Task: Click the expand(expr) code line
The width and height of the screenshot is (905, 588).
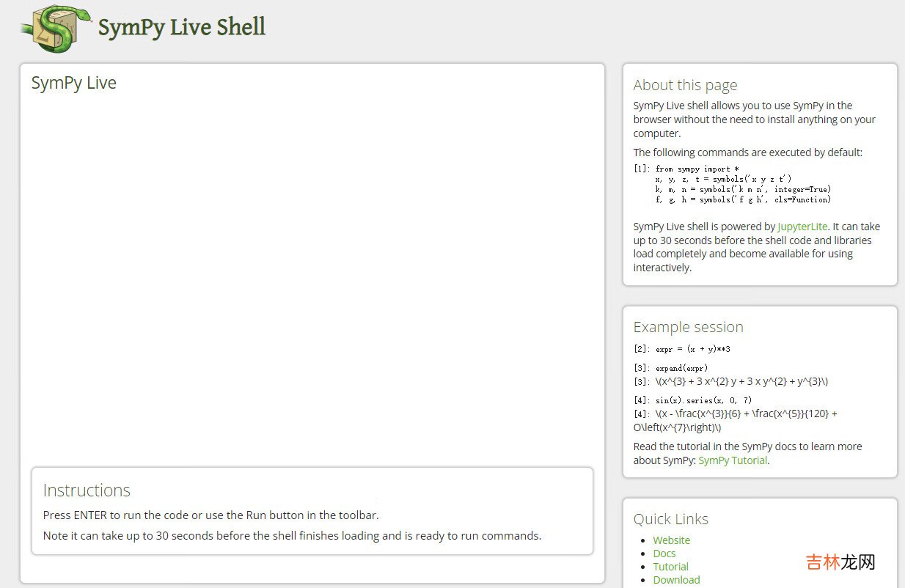Action: click(681, 368)
